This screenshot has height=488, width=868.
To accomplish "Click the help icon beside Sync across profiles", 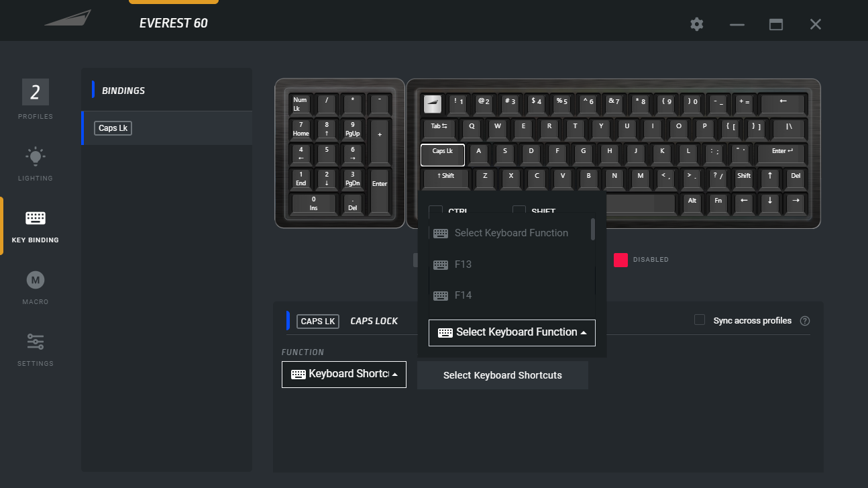I will coord(805,321).
